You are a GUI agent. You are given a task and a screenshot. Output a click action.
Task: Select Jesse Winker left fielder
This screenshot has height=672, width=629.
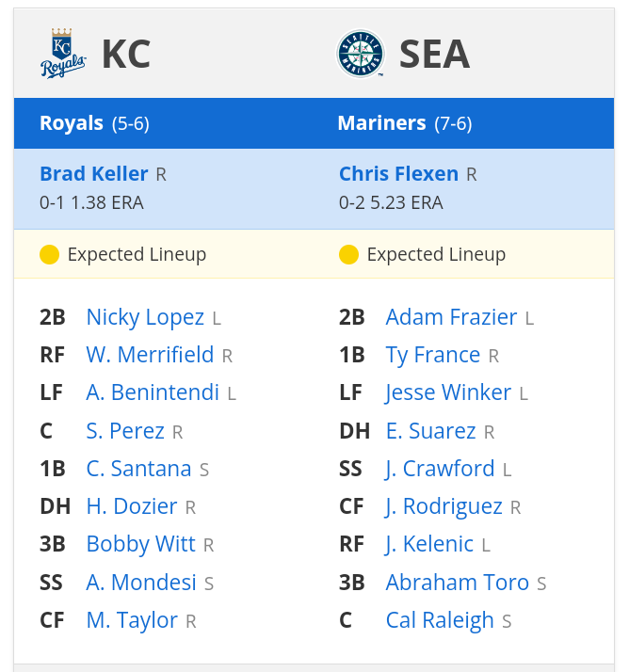448,392
